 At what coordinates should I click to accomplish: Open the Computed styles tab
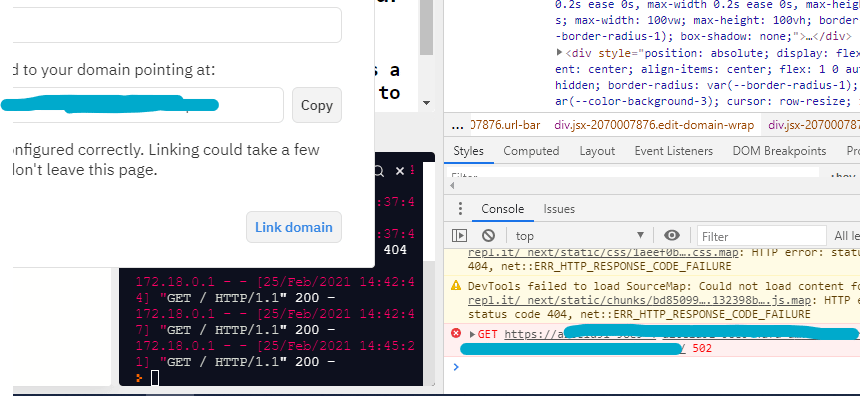(x=531, y=151)
